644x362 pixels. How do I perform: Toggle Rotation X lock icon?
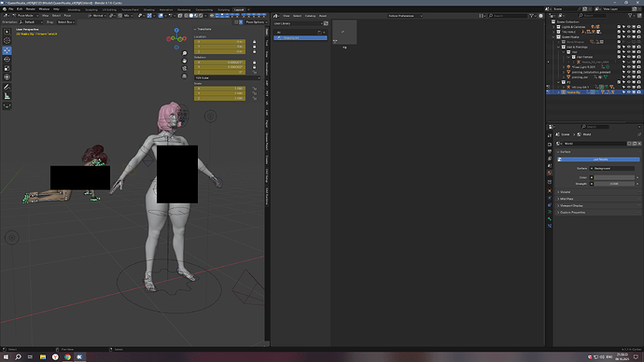pyautogui.click(x=254, y=63)
